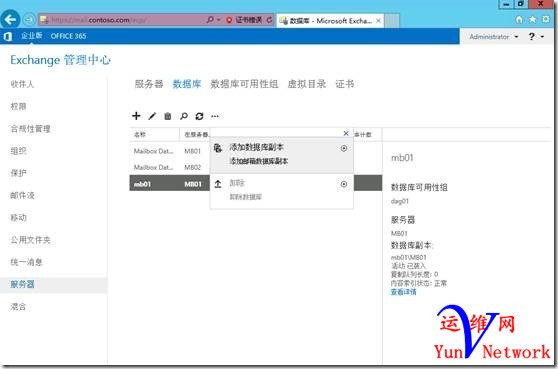The height and width of the screenshot is (369, 558).
Task: Open 移动 in left navigation
Action: click(x=19, y=217)
